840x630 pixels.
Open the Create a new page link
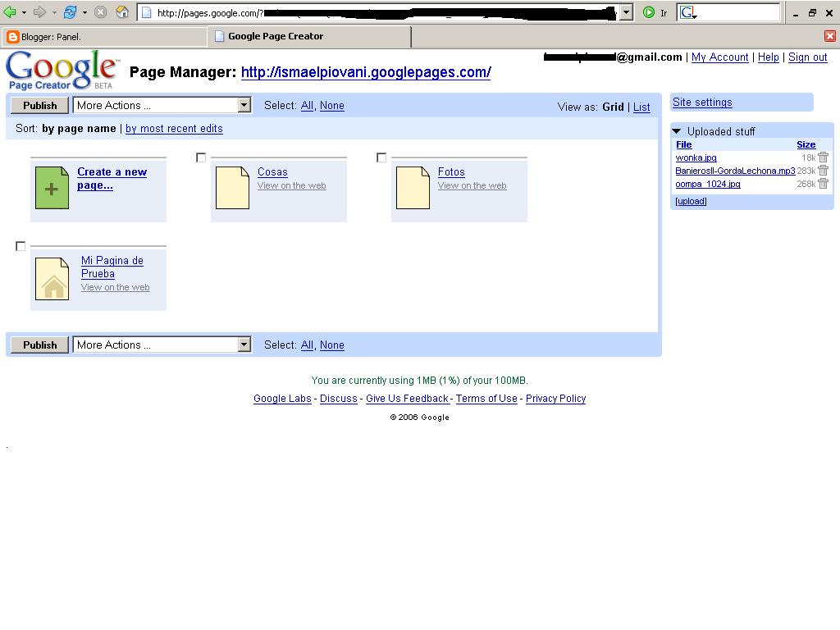point(112,178)
